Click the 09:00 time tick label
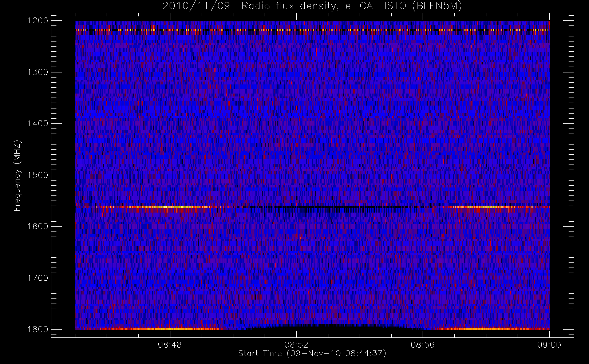 pos(549,345)
